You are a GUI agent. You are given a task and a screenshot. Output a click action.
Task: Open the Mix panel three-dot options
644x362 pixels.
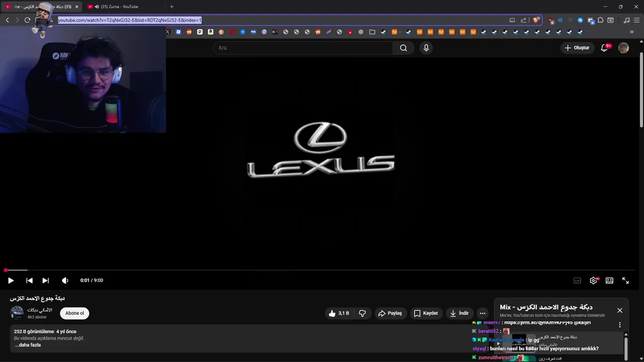(620, 325)
